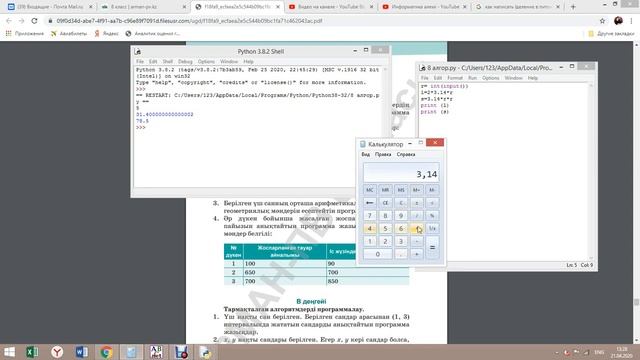Screen dimensions: 640x360
Task: Open the other bookmarks folder
Action: 611,33
